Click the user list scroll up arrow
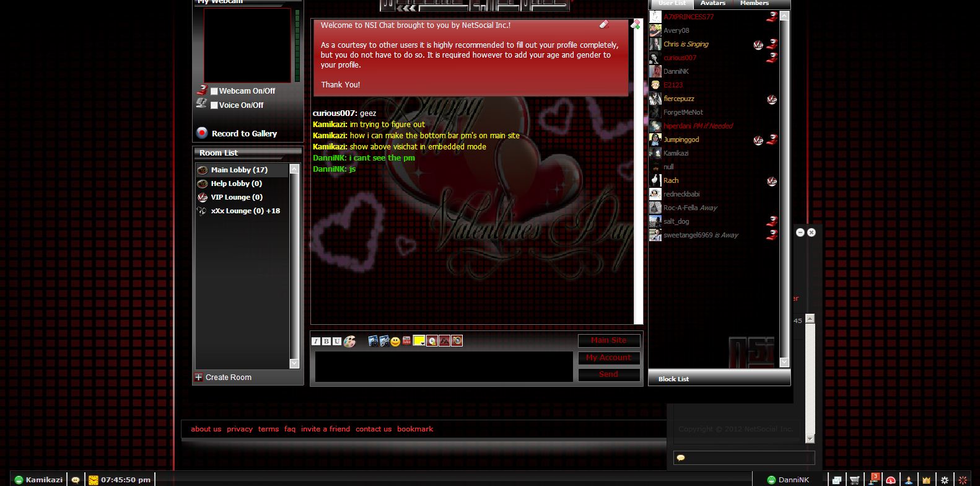Image resolution: width=980 pixels, height=486 pixels. click(784, 16)
